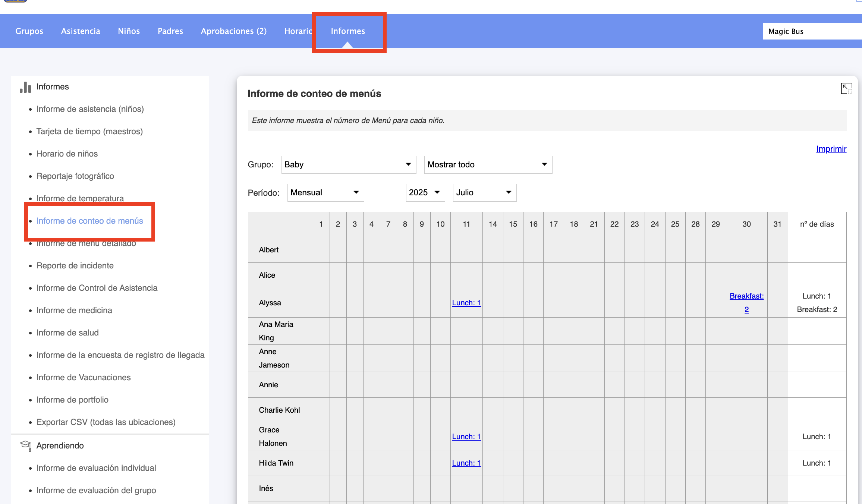This screenshot has height=504, width=862.
Task: Select Informe de medicina in sidebar
Action: (x=74, y=310)
